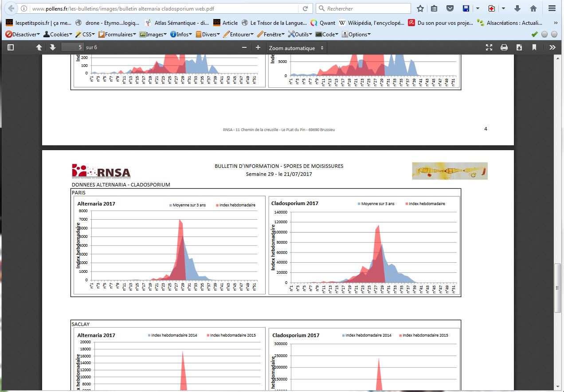Click the vertical scrollbar thumb
This screenshot has width=564, height=392.
click(x=557, y=288)
